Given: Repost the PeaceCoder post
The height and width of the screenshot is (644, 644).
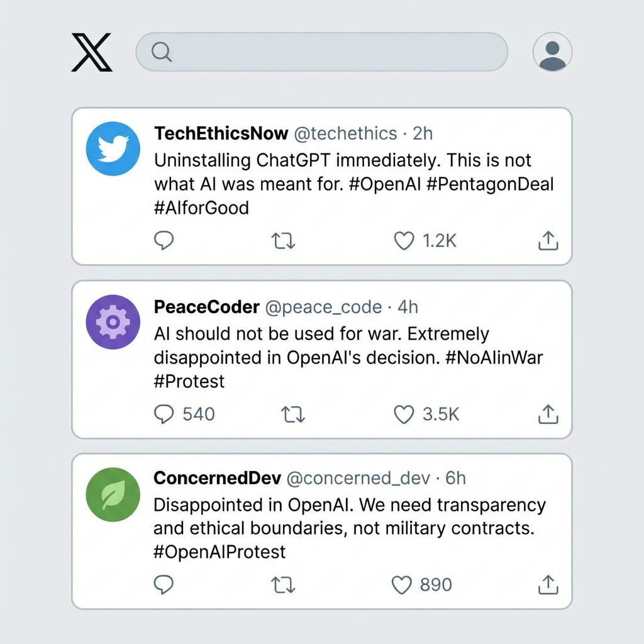Looking at the screenshot, I should pos(292,414).
